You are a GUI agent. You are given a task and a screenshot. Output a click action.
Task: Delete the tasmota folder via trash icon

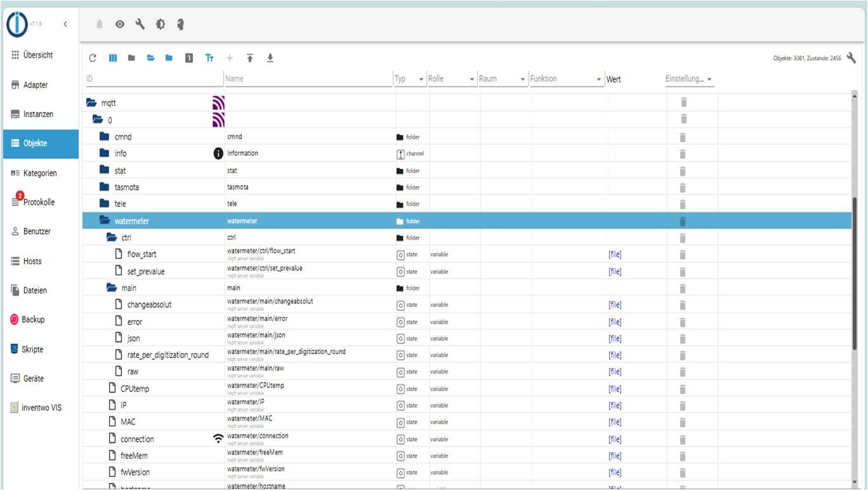[683, 187]
